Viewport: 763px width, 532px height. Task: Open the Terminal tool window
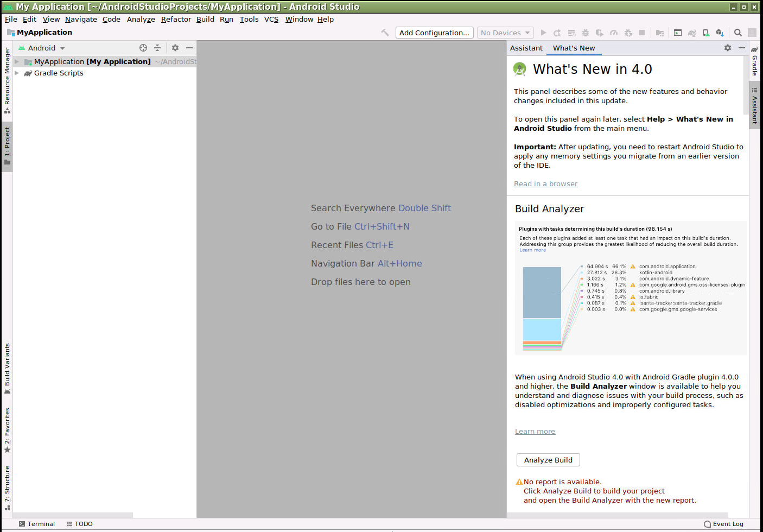click(37, 524)
